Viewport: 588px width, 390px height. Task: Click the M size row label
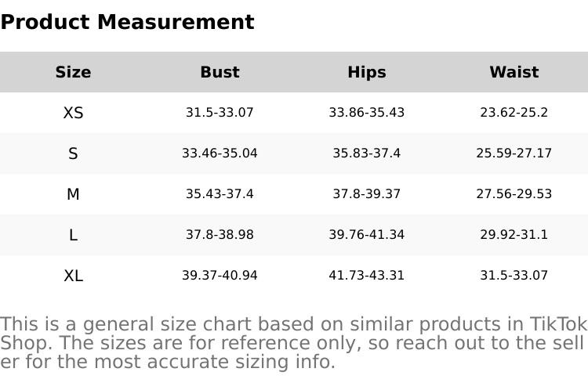pyautogui.click(x=73, y=194)
